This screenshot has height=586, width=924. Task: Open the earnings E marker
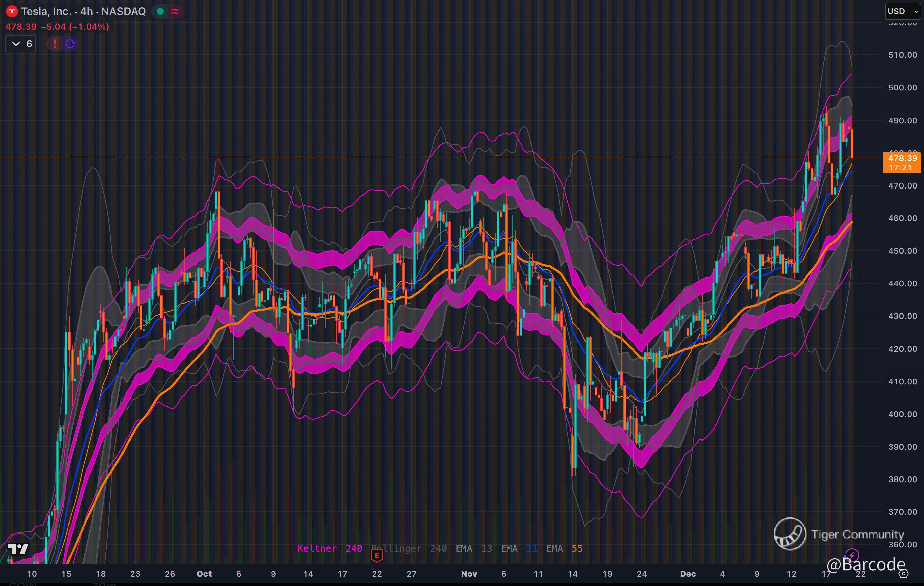377,555
